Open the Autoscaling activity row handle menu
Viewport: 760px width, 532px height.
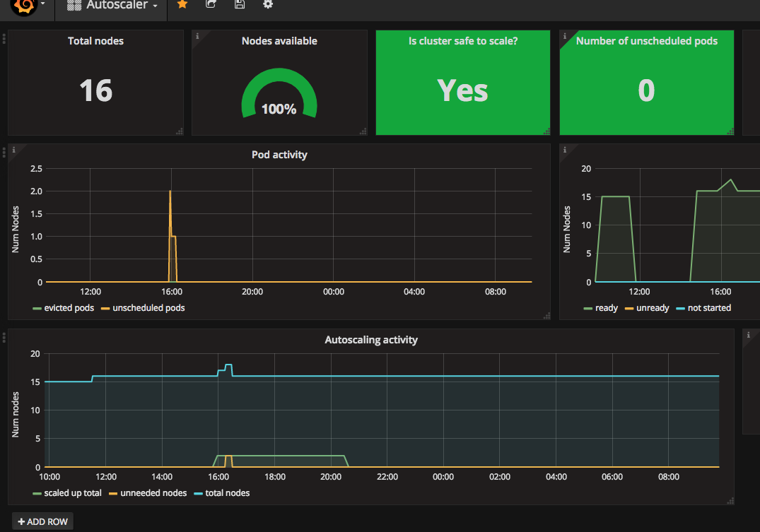coord(4,338)
